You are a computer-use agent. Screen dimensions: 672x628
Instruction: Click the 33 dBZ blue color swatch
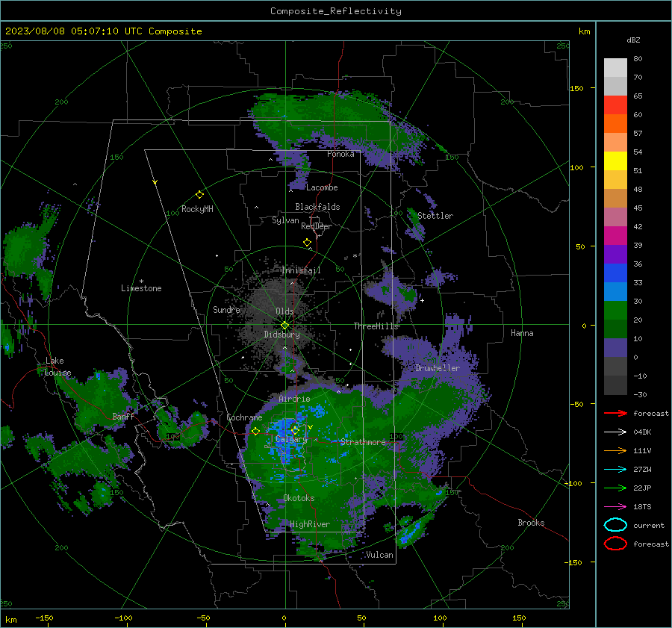pyautogui.click(x=615, y=273)
